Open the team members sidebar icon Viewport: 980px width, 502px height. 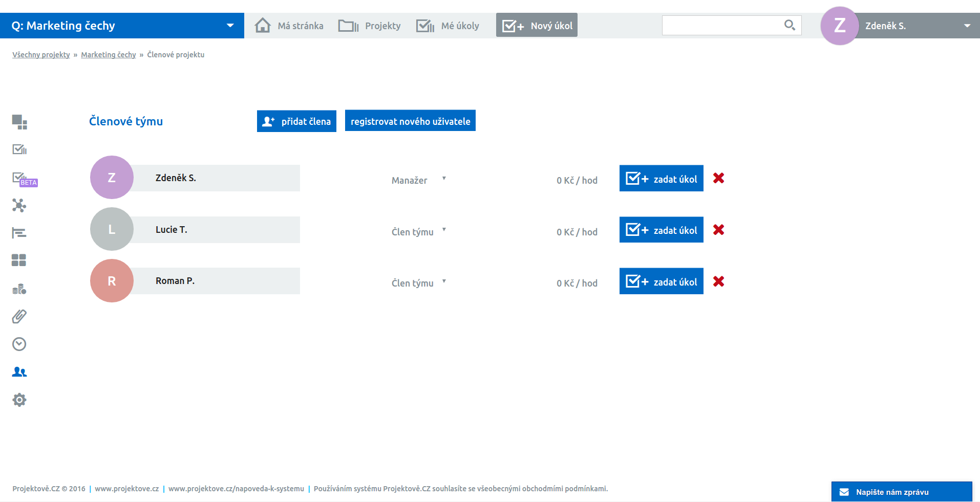pos(19,372)
